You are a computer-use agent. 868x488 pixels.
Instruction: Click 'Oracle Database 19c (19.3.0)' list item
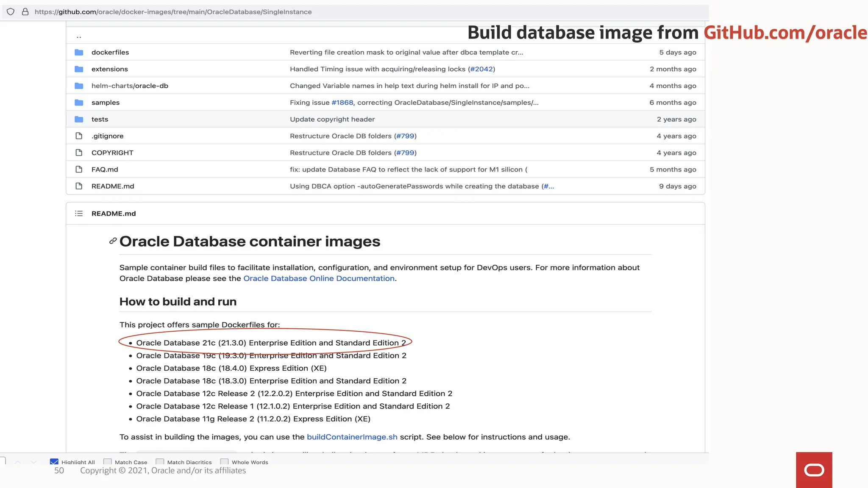point(271,355)
